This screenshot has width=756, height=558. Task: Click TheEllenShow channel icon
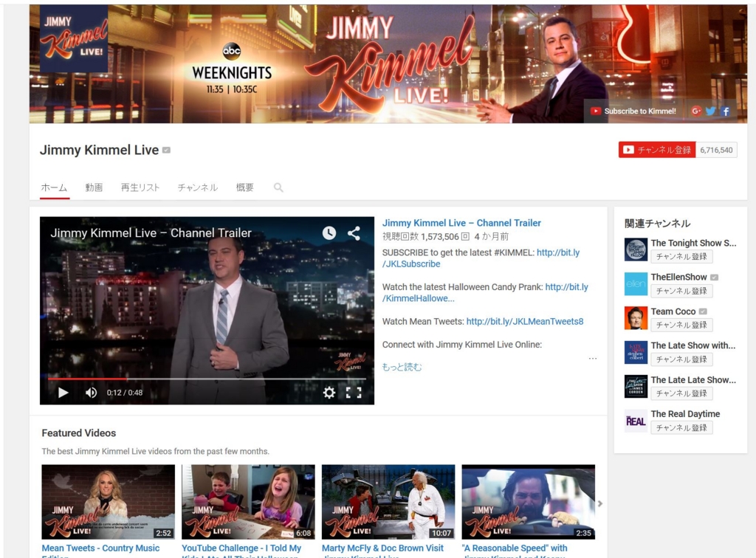coord(636,284)
